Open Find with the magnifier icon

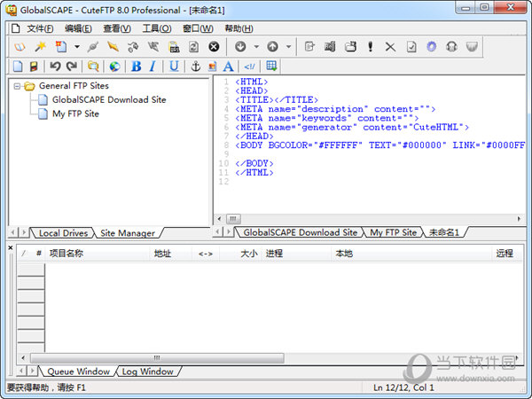(x=93, y=66)
